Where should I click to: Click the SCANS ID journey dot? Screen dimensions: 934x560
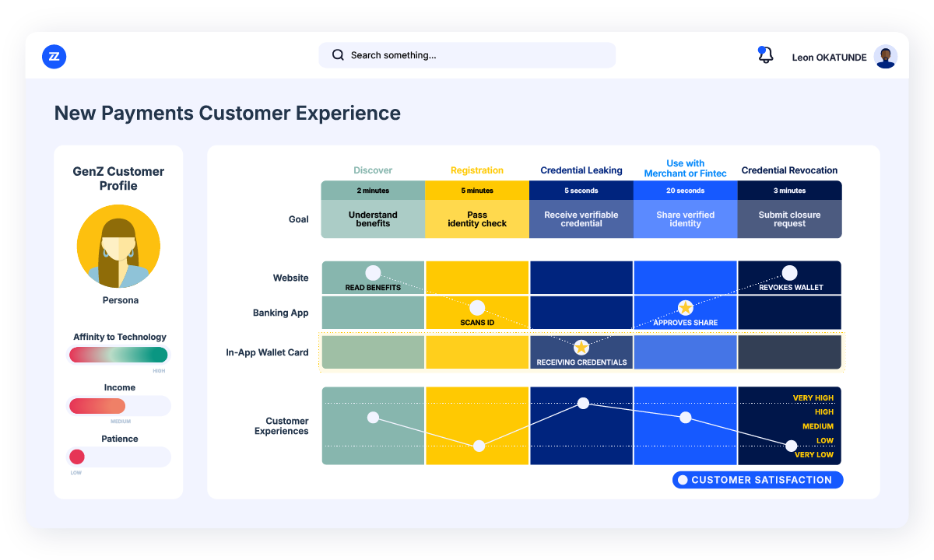(477, 308)
